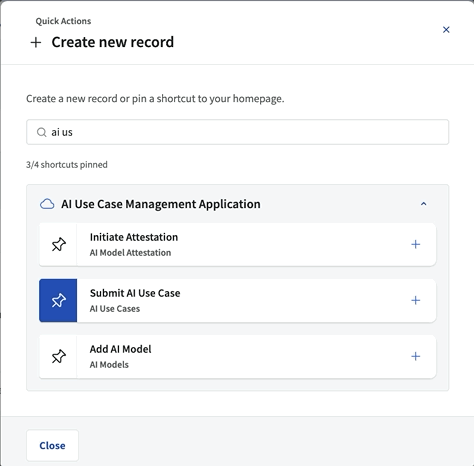Viewport: 474px width, 466px height.
Task: Select the Submit AI Use Case title
Action: (135, 293)
